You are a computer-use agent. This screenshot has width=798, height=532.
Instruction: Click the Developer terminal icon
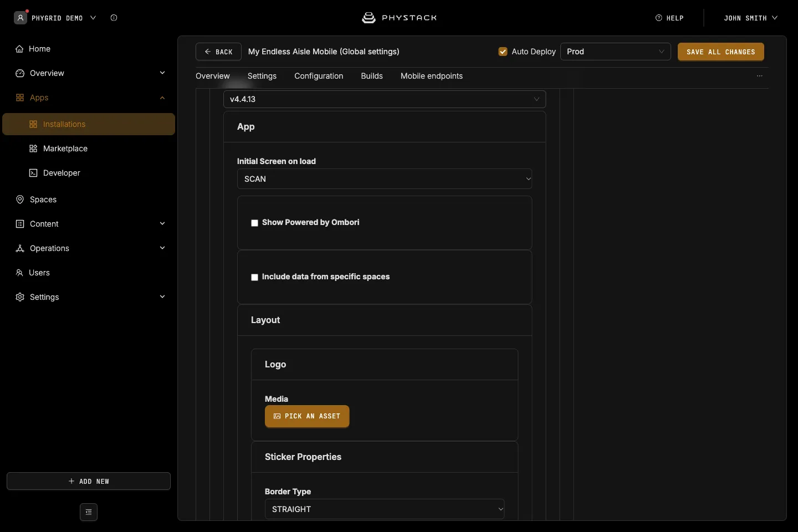pyautogui.click(x=33, y=173)
